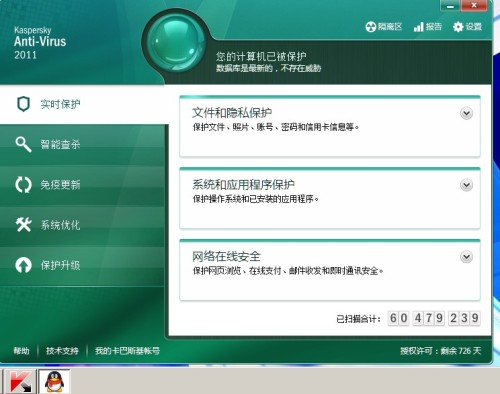Click the 帮助 help link
Image resolution: width=500 pixels, height=394 pixels.
click(21, 351)
